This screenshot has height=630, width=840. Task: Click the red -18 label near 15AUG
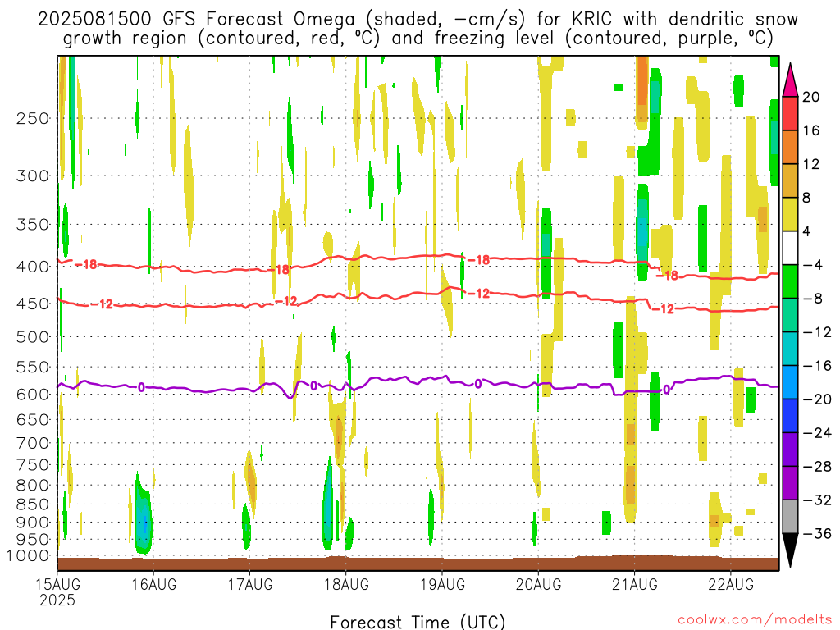(x=87, y=264)
